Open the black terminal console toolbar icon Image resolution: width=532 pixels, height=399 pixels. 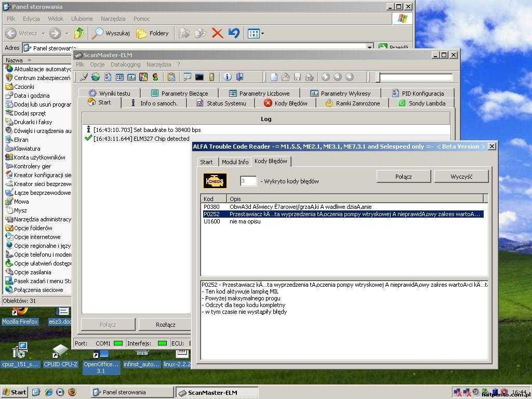point(199,77)
